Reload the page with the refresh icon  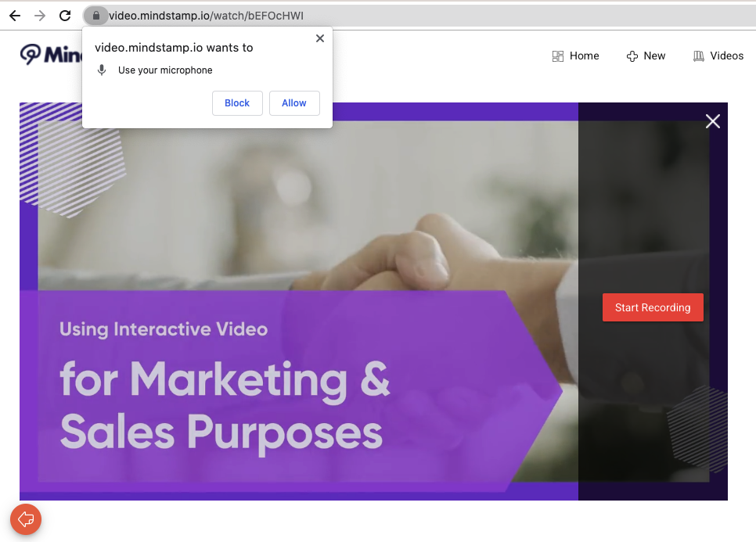[x=66, y=16]
